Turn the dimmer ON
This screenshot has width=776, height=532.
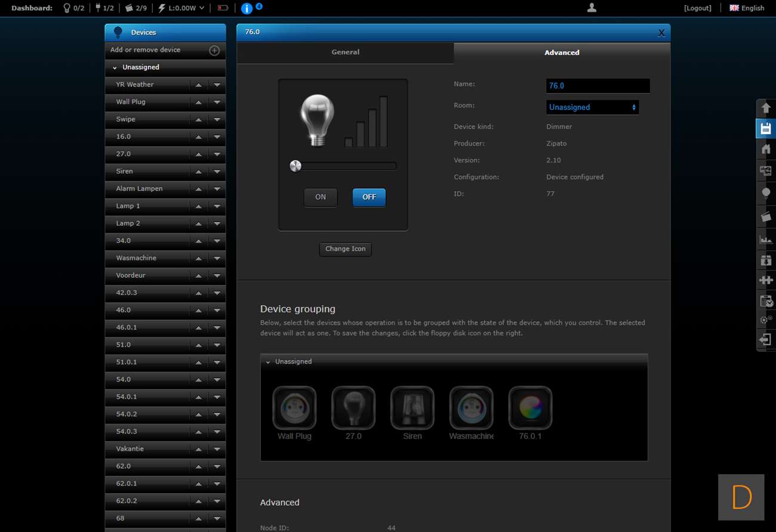(321, 198)
